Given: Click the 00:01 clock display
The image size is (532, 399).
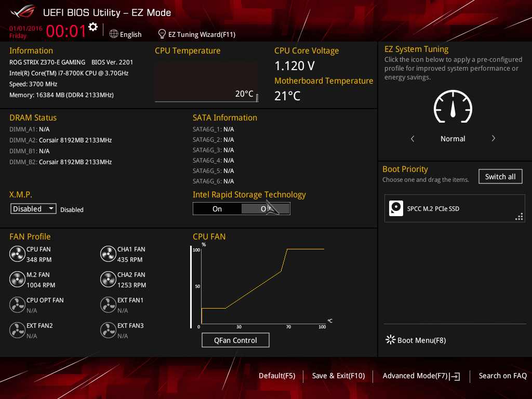Looking at the screenshot, I should point(66,31).
